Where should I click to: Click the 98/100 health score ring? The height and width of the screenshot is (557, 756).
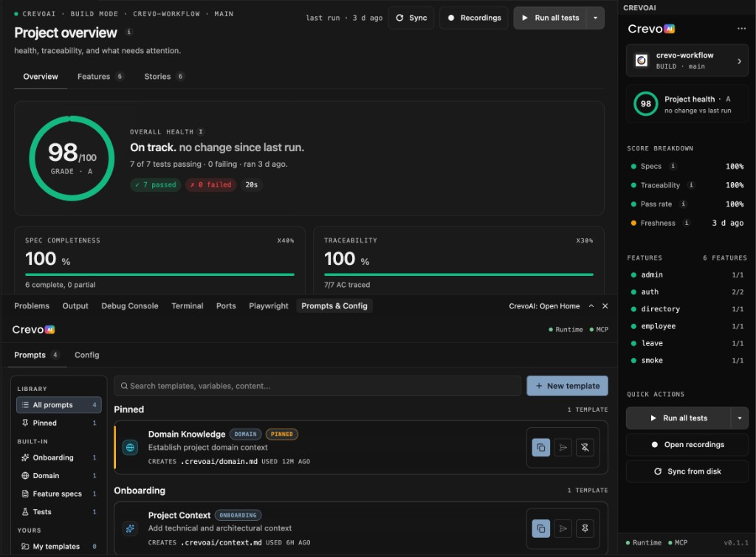pyautogui.click(x=72, y=158)
